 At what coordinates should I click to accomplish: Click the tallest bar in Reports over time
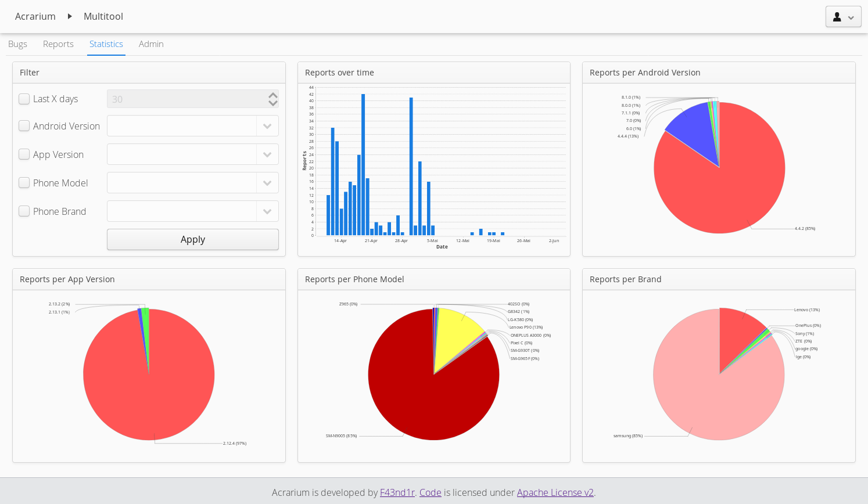363,164
